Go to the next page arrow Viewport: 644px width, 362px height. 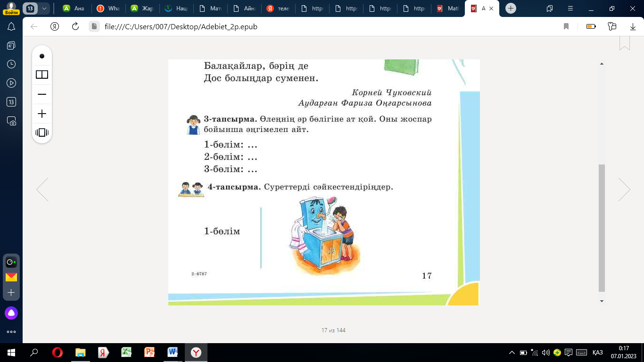(x=625, y=190)
